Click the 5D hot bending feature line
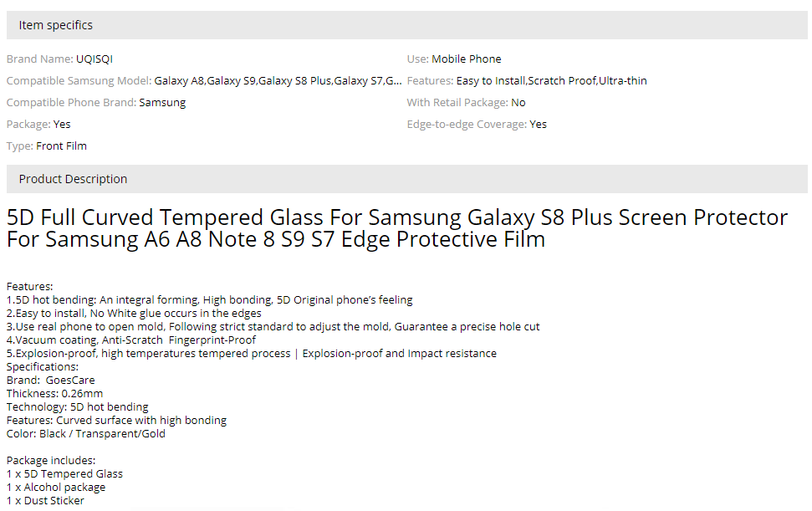The height and width of the screenshot is (511, 812). pyautogui.click(x=209, y=300)
